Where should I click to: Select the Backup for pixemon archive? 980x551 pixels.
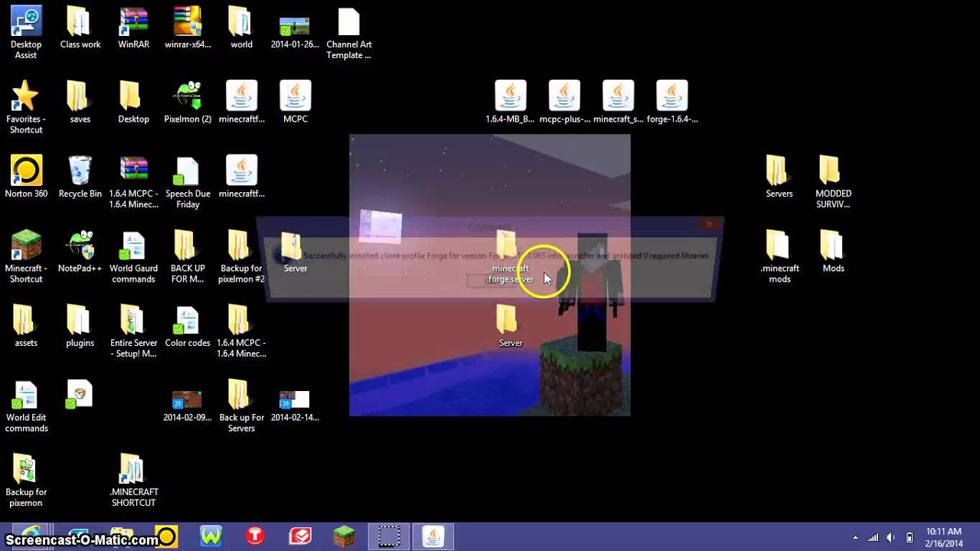pyautogui.click(x=26, y=481)
